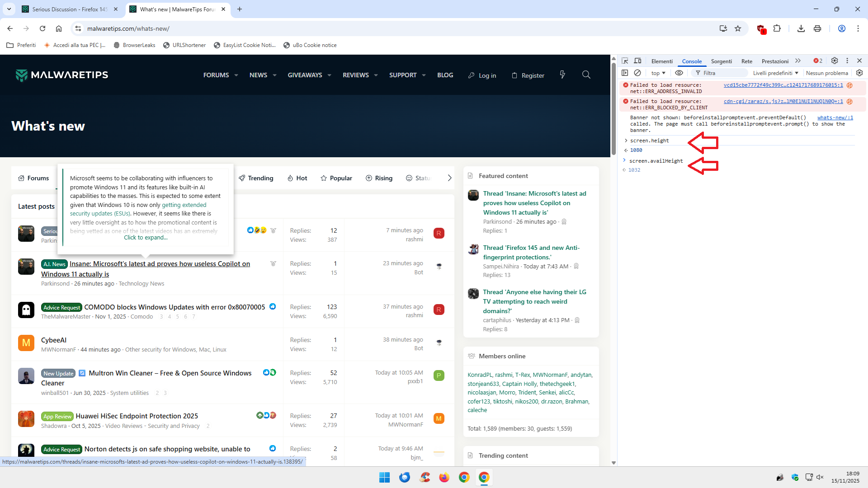Click the Nessun problema issues button
The height and width of the screenshot is (488, 868).
click(827, 73)
